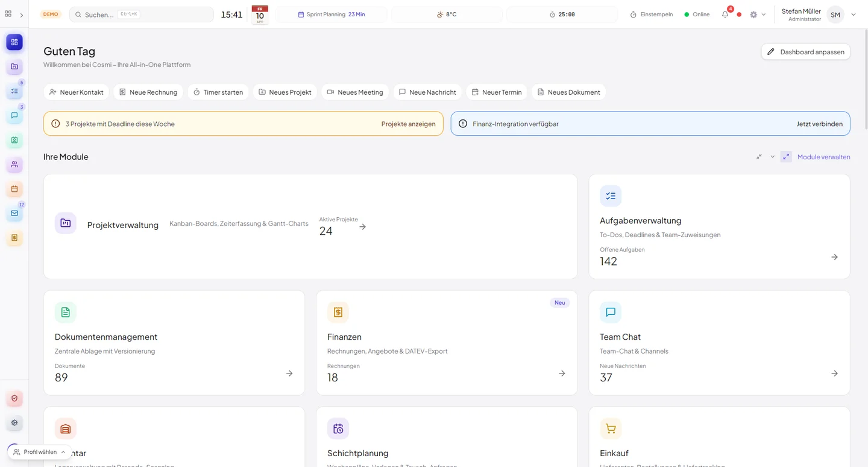
Task: Open the Mail icon showing 12 unread
Action: 14,213
